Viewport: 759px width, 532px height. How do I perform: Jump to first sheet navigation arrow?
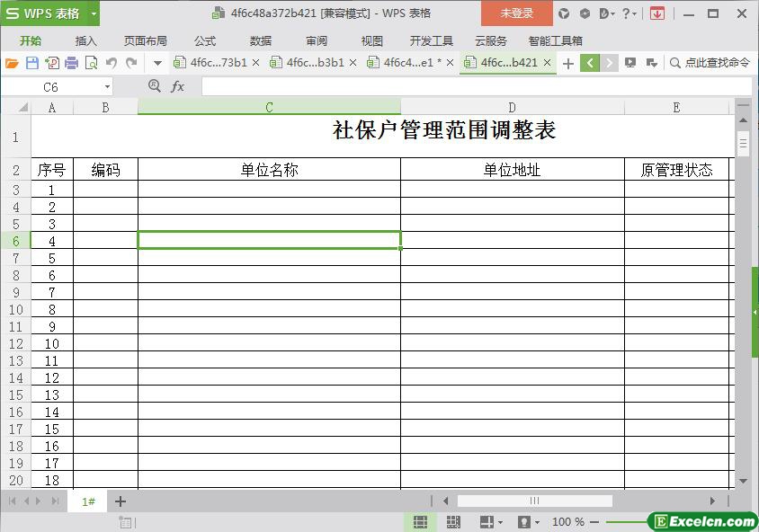point(12,501)
